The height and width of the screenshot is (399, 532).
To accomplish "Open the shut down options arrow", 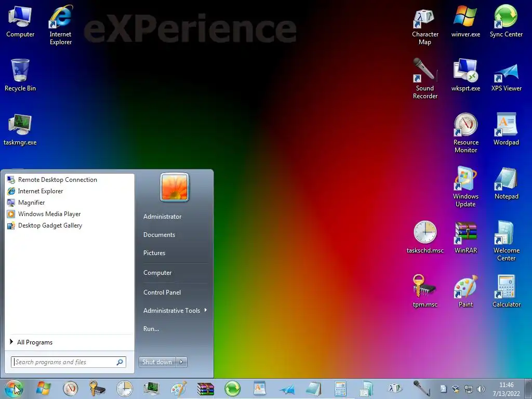I will click(x=181, y=362).
